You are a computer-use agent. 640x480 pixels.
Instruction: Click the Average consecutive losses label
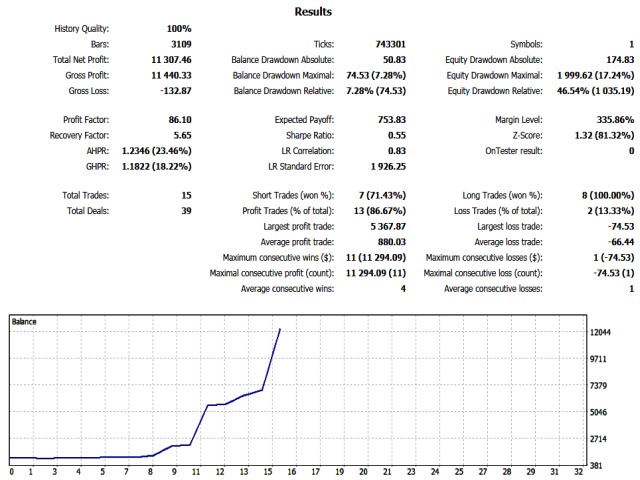click(x=493, y=289)
